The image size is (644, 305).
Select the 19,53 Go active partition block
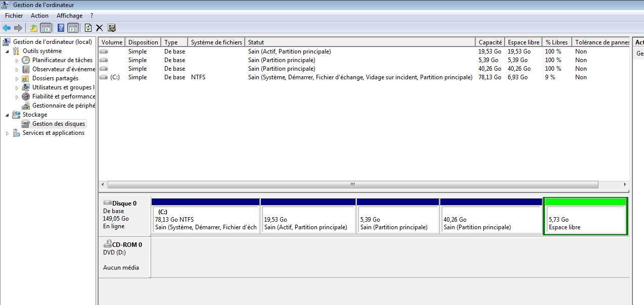click(308, 216)
